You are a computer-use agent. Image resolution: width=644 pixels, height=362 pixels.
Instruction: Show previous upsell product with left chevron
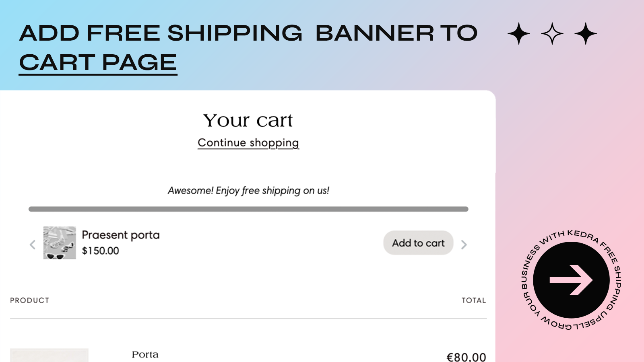(x=33, y=245)
